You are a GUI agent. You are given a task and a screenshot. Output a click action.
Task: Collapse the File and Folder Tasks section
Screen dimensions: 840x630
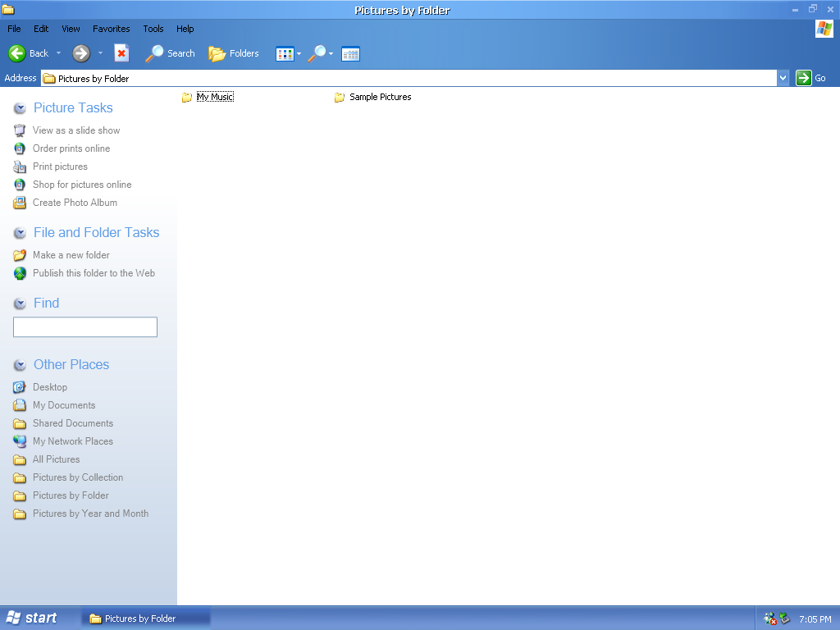click(20, 233)
